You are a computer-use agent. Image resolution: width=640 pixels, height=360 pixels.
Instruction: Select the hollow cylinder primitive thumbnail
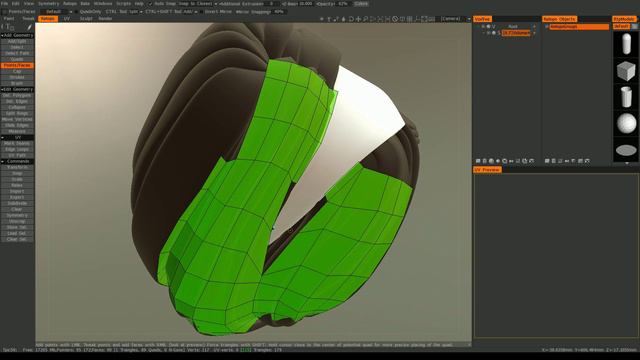click(x=626, y=97)
